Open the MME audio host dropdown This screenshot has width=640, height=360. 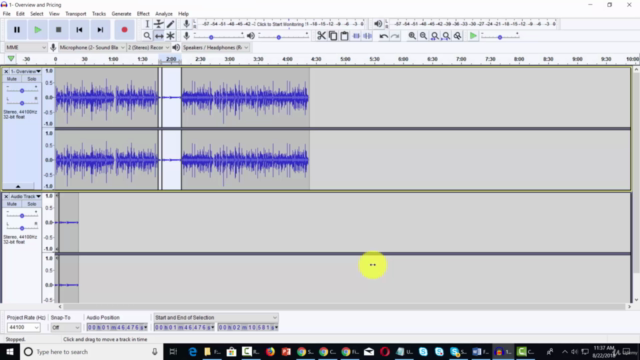tap(25, 47)
